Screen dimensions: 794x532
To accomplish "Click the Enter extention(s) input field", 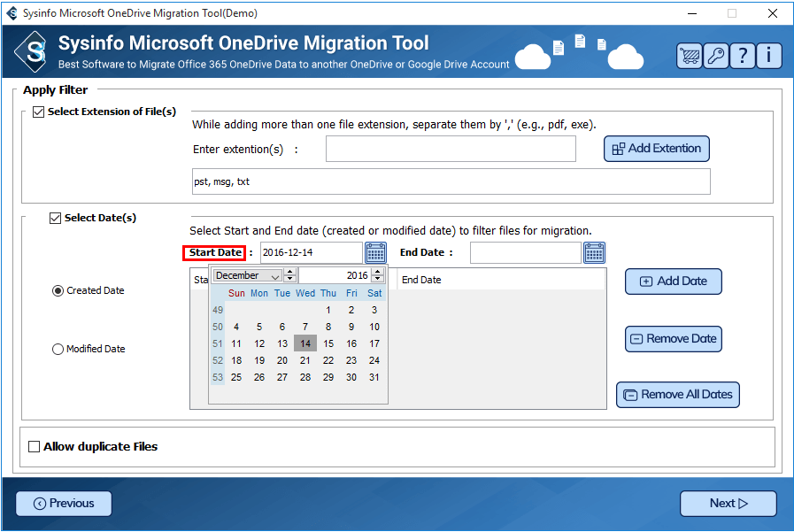I will pyautogui.click(x=451, y=150).
